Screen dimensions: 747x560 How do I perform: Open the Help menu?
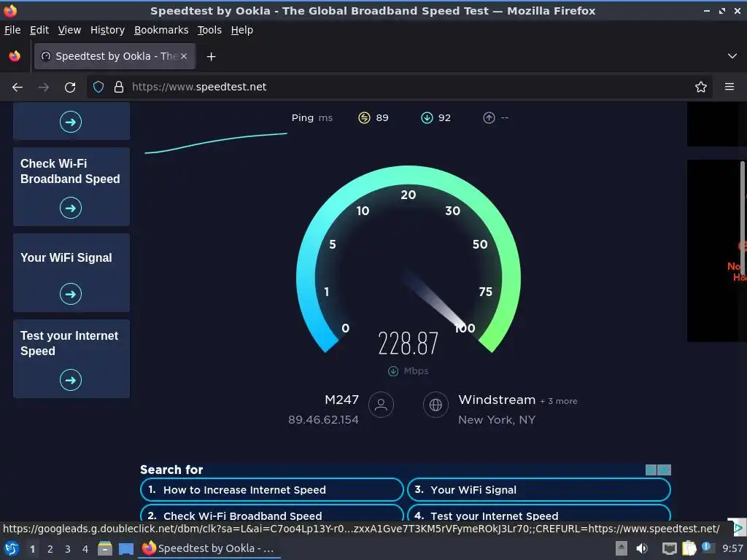tap(242, 30)
